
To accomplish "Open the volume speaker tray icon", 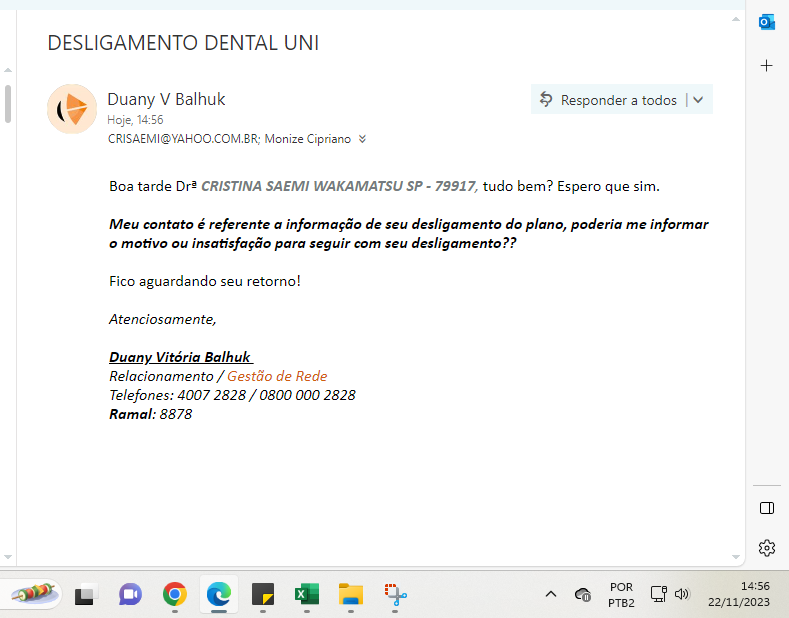I will coord(681,594).
